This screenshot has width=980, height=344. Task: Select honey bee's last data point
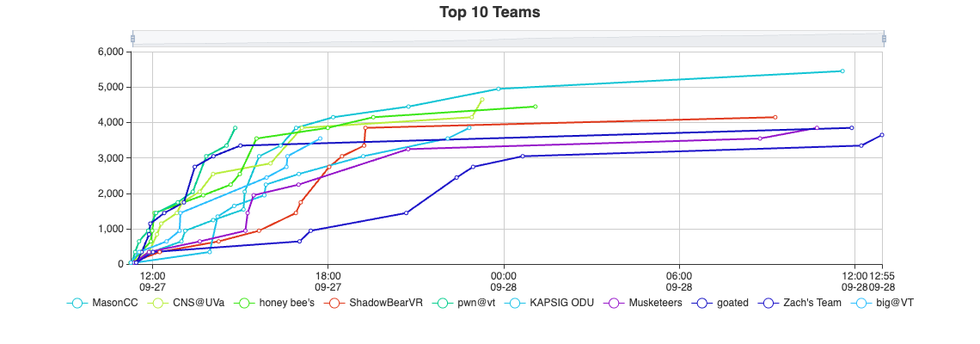point(536,107)
